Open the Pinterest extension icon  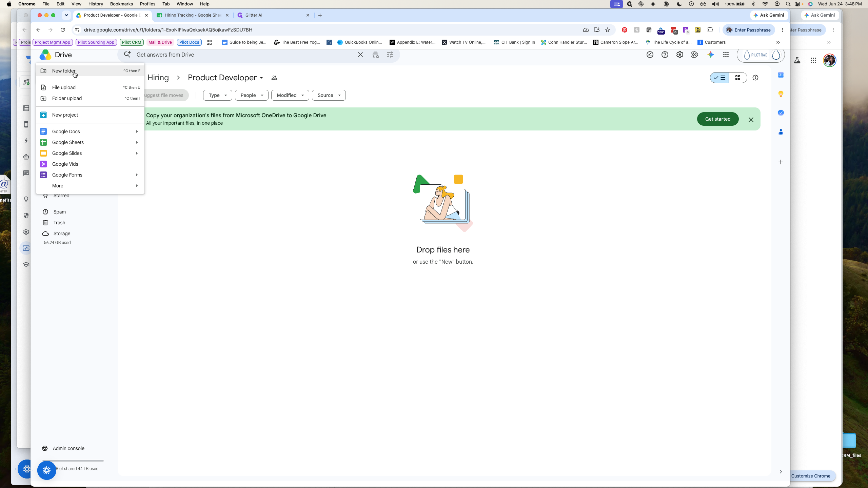click(624, 30)
